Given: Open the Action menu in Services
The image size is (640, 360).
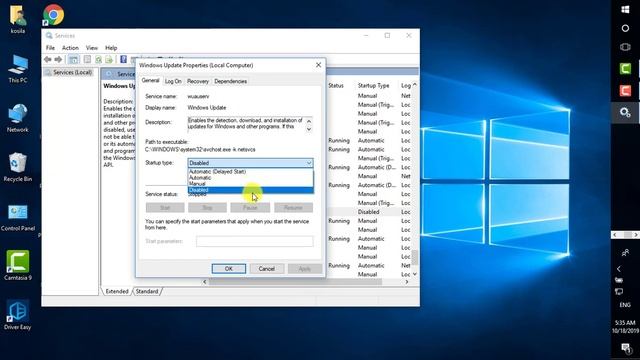Looking at the screenshot, I should tap(70, 48).
